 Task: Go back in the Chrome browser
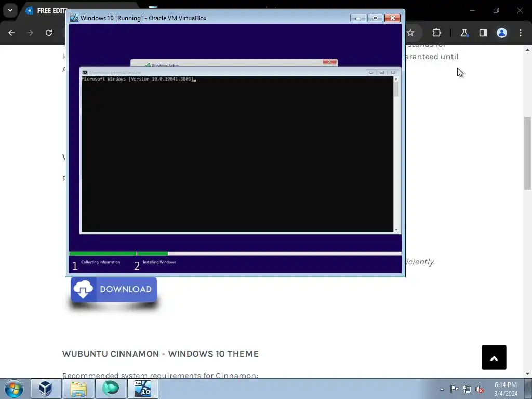tap(11, 33)
